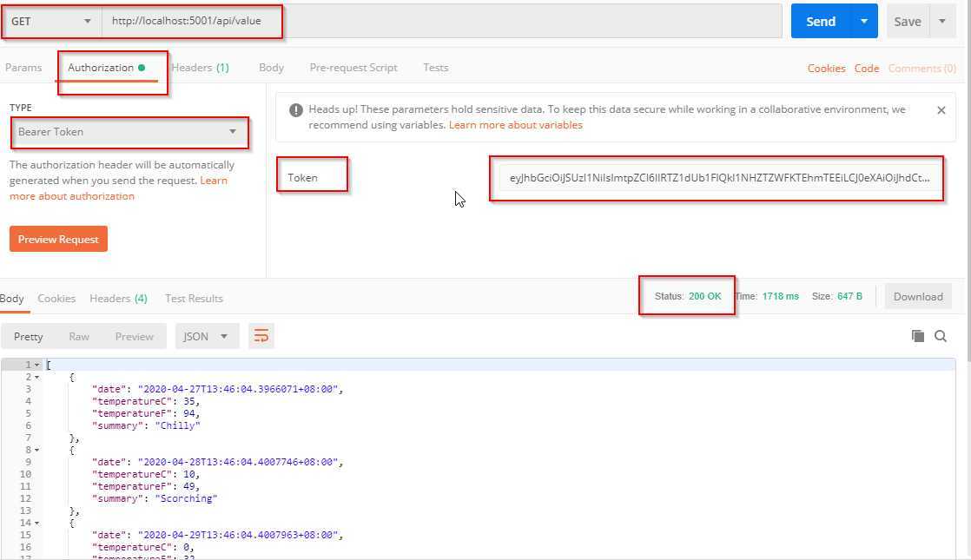
Task: Click the Token value input field
Action: tap(719, 178)
